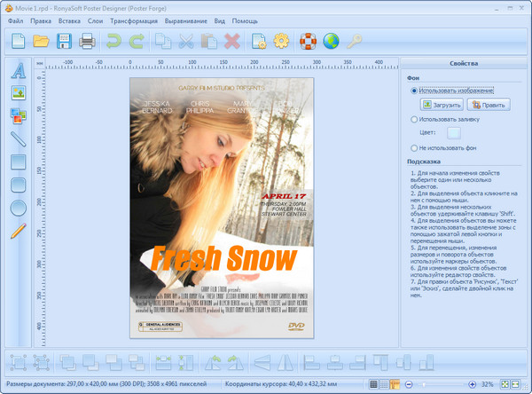
Task: Pick the Pencil drawing tool
Action: [18, 232]
